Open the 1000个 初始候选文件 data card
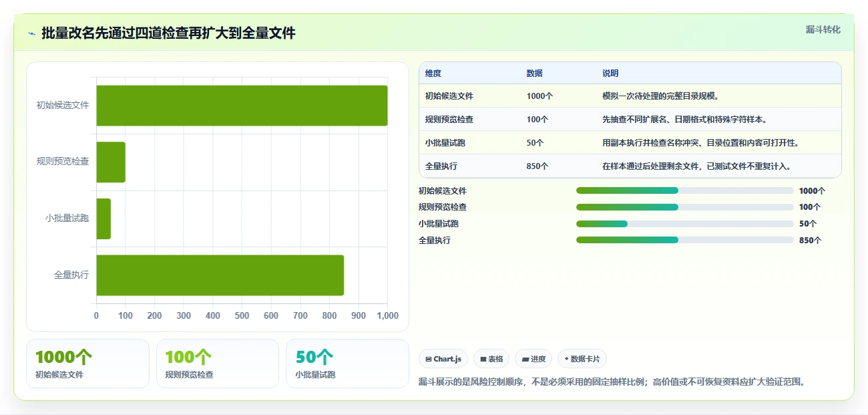868x415 pixels. tap(87, 364)
